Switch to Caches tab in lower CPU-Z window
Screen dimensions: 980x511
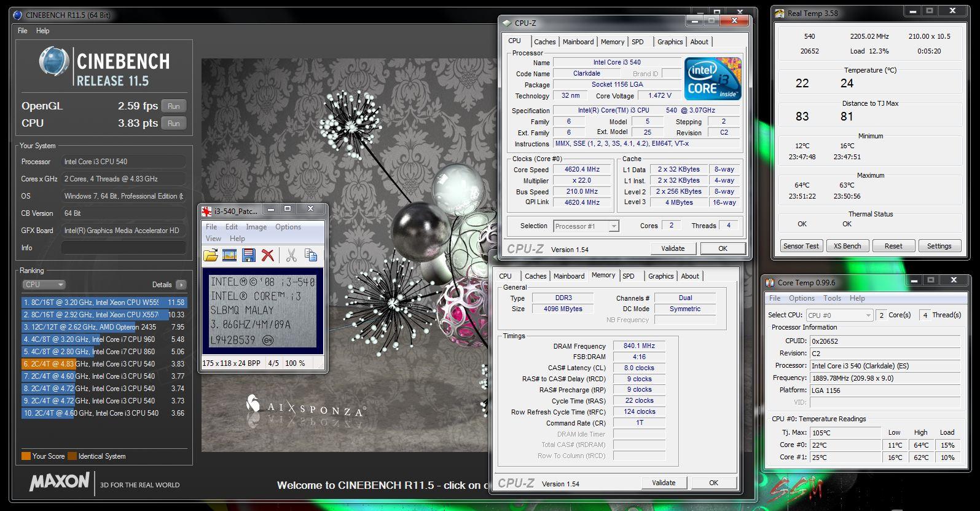coord(535,276)
